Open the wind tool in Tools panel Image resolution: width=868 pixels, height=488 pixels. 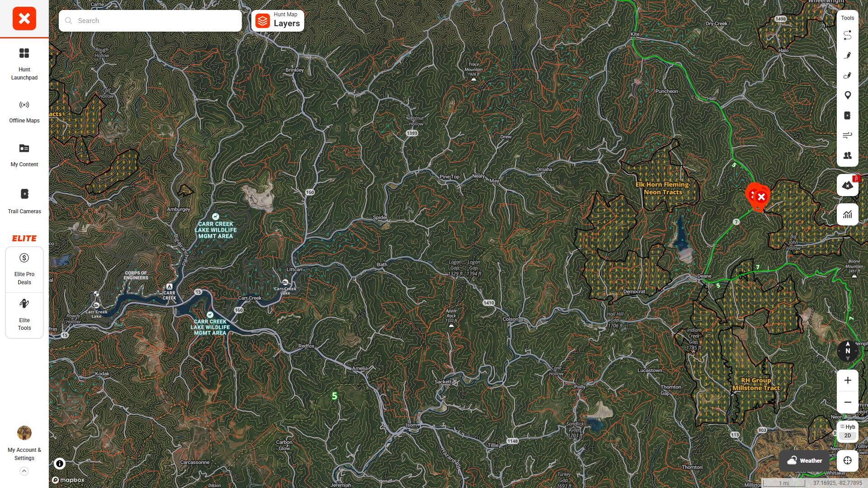coord(847,135)
